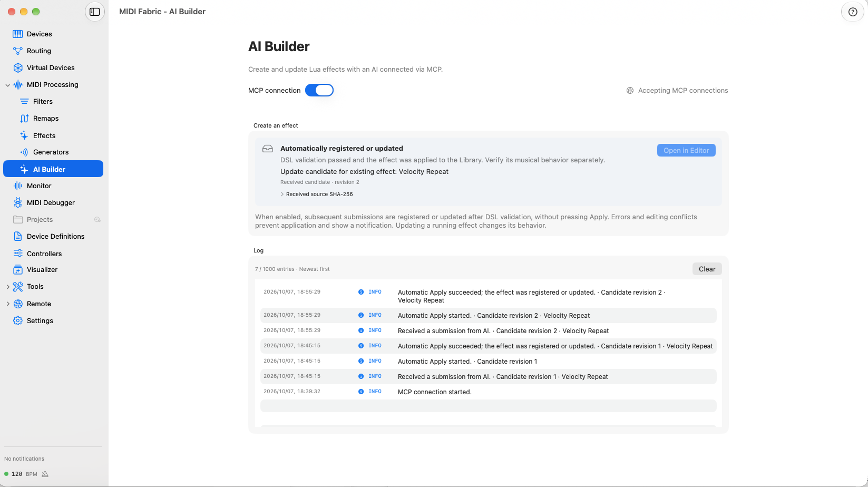Collapse the MIDI Processing section
The height and width of the screenshot is (487, 868).
(x=7, y=85)
